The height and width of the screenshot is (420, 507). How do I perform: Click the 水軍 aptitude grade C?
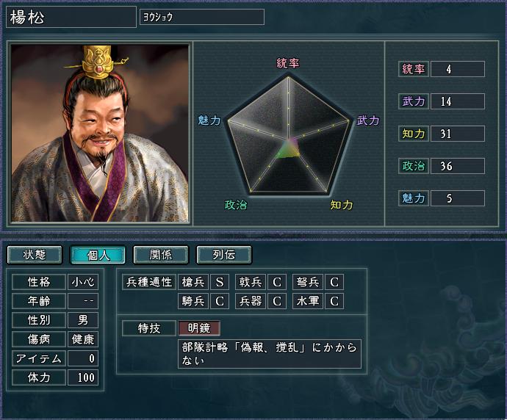pyautogui.click(x=334, y=301)
